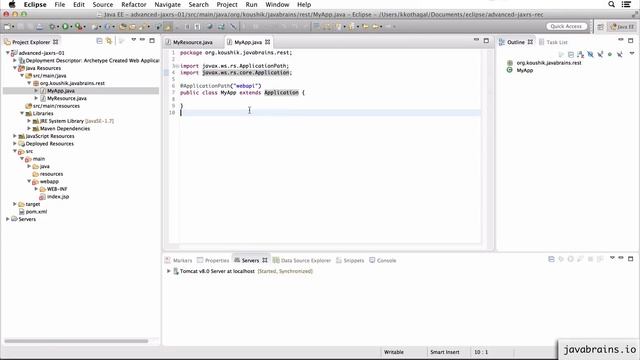640x360 pixels.
Task: Open the Navigate menu
Action: click(x=167, y=4)
